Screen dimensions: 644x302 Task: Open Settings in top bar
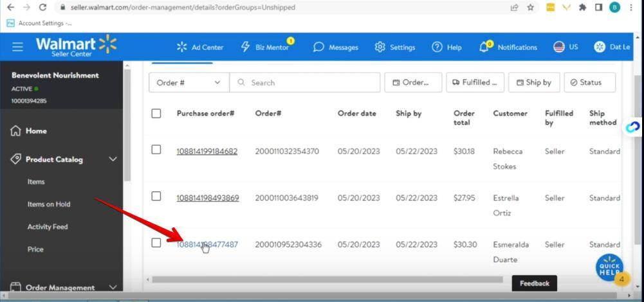394,47
